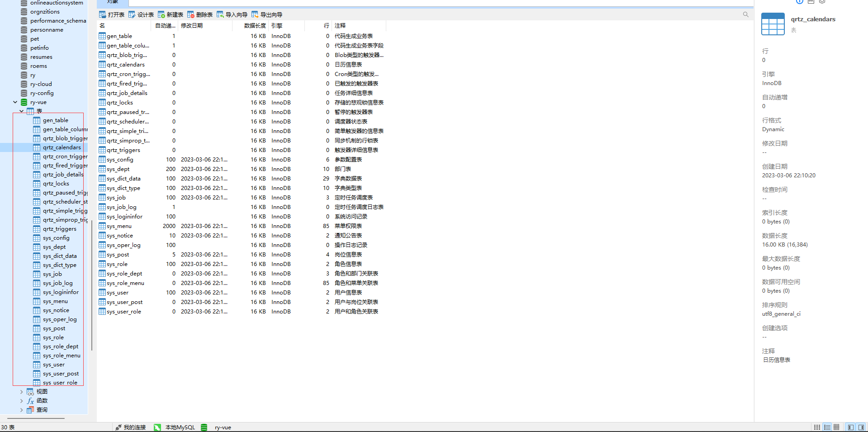Select the personname database in tree
This screenshot has width=868, height=432.
click(47, 30)
